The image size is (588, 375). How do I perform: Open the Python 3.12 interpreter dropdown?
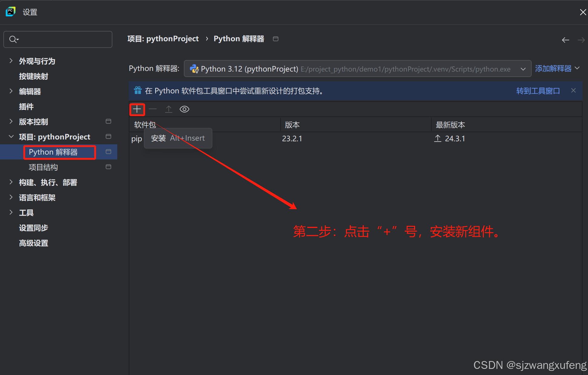[523, 69]
